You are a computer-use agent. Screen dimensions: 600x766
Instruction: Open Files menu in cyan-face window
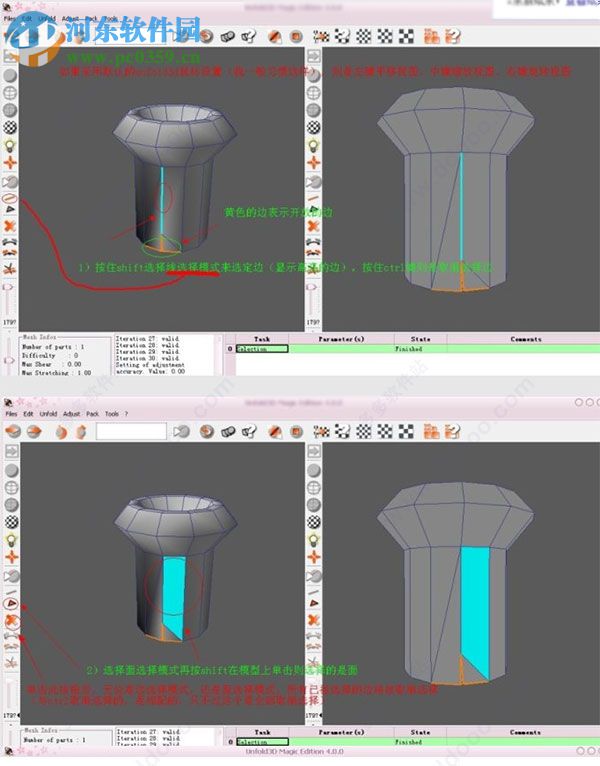(11, 414)
